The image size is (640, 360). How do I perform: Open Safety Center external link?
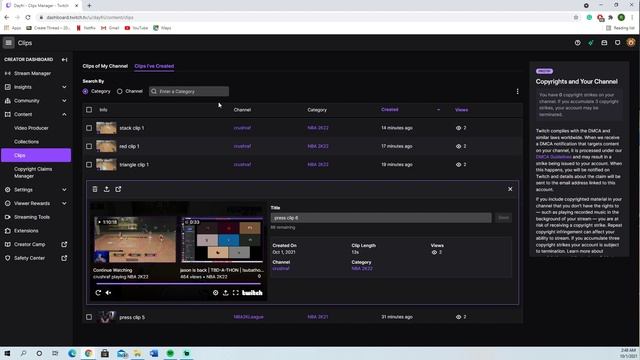point(29,258)
